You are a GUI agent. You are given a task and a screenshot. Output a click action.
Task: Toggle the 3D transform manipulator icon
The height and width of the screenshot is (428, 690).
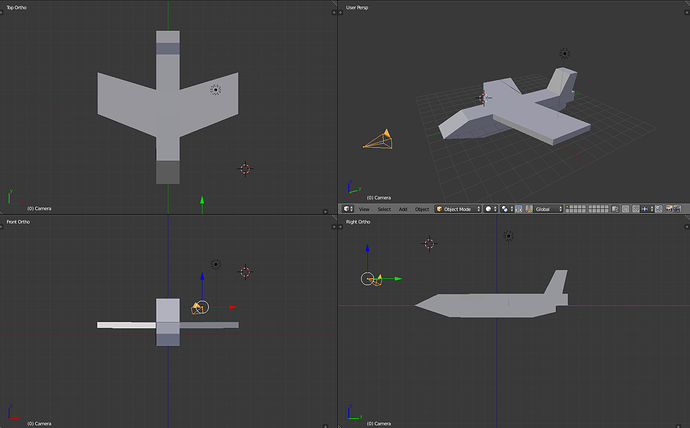(x=529, y=209)
